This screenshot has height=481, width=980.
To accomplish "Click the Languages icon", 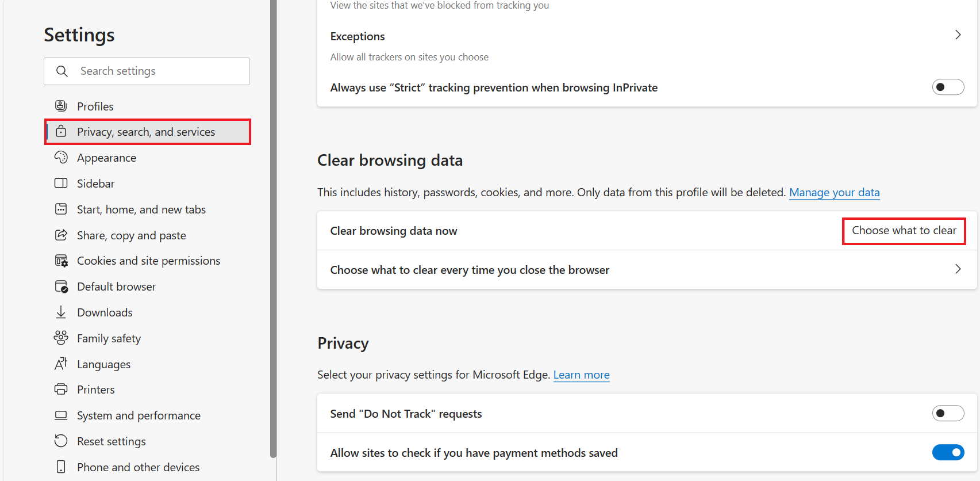I will click(x=61, y=364).
